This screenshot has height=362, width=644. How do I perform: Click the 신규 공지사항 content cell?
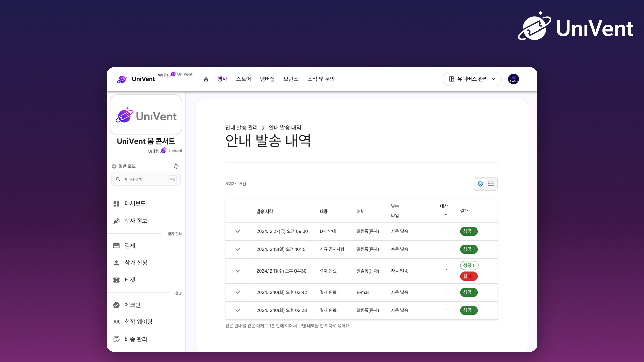332,249
